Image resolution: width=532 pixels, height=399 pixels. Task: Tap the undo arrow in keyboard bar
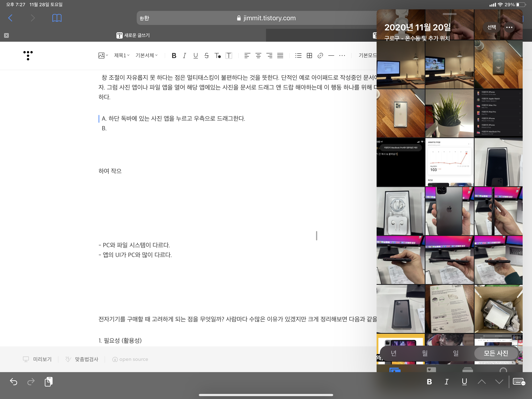coord(13,382)
